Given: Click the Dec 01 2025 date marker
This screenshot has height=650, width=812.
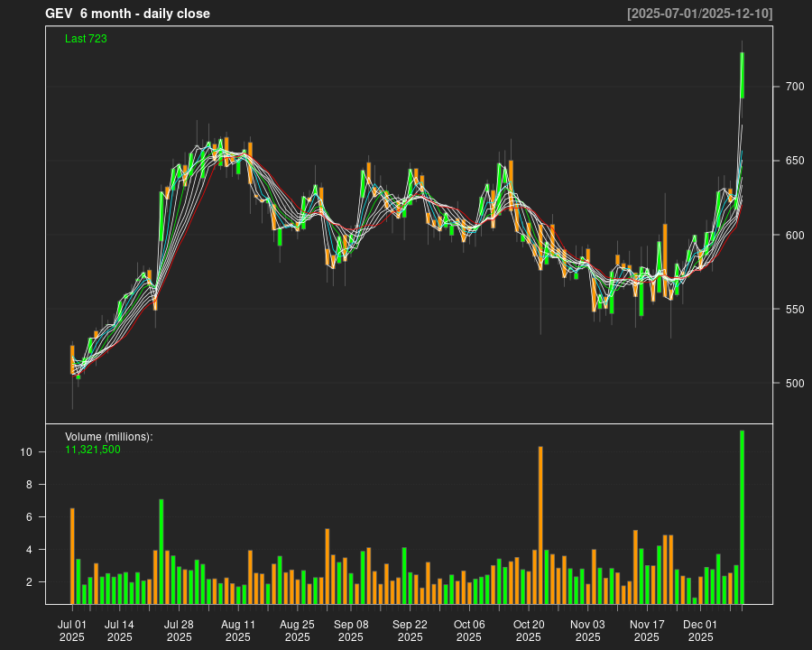Looking at the screenshot, I should [x=700, y=630].
